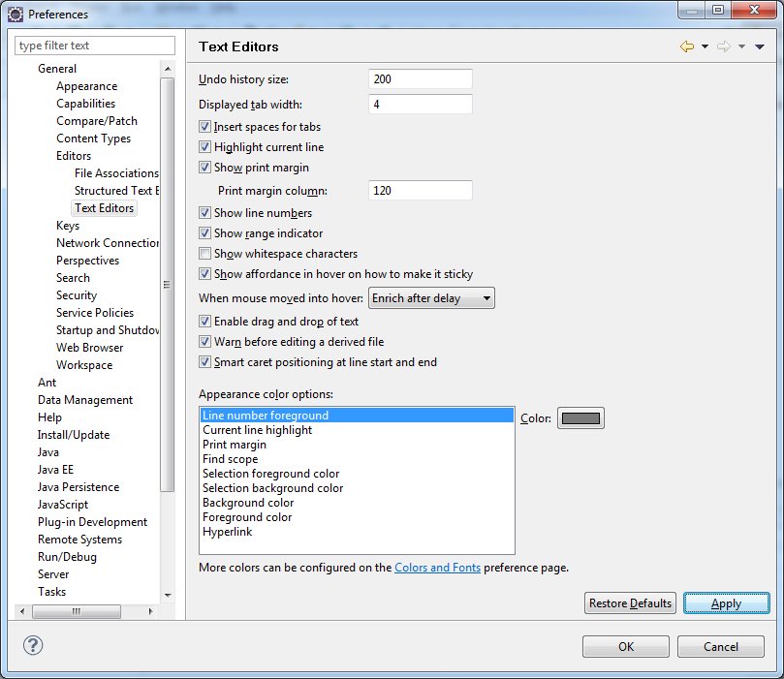This screenshot has width=784, height=679.
Task: Select Java EE in preferences tree
Action: pyautogui.click(x=55, y=470)
